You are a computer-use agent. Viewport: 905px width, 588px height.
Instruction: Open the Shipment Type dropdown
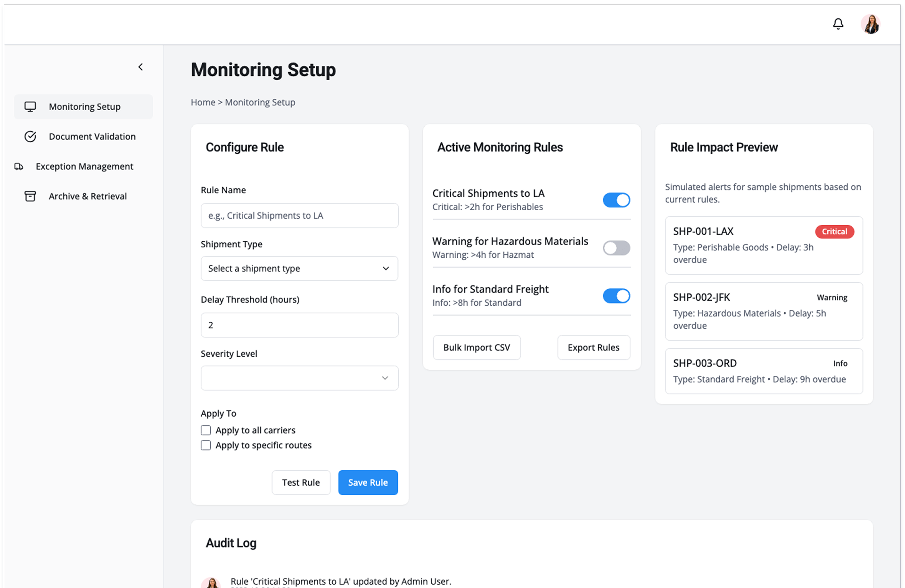[x=299, y=269]
